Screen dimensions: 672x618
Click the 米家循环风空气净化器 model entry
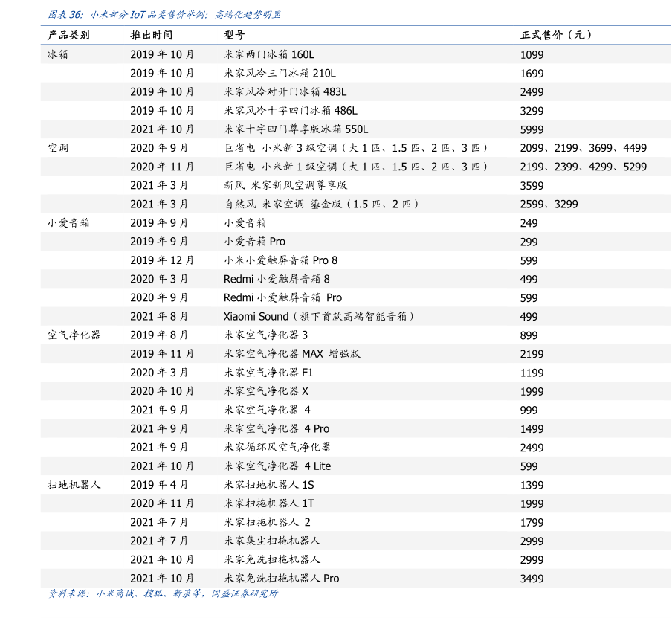(x=277, y=447)
